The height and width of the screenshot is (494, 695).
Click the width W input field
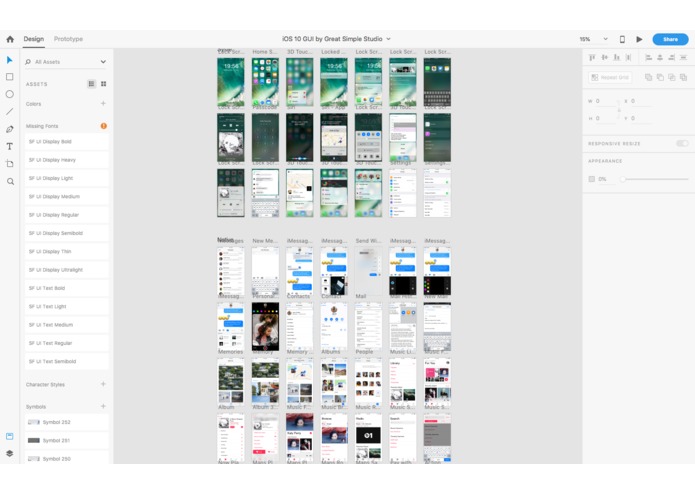605,101
